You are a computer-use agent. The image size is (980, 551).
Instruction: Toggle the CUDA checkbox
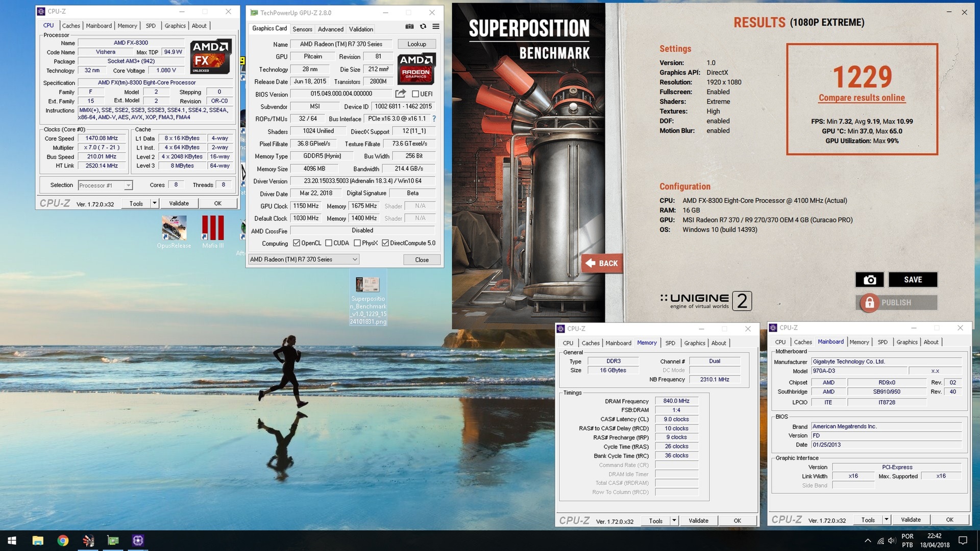tap(329, 243)
